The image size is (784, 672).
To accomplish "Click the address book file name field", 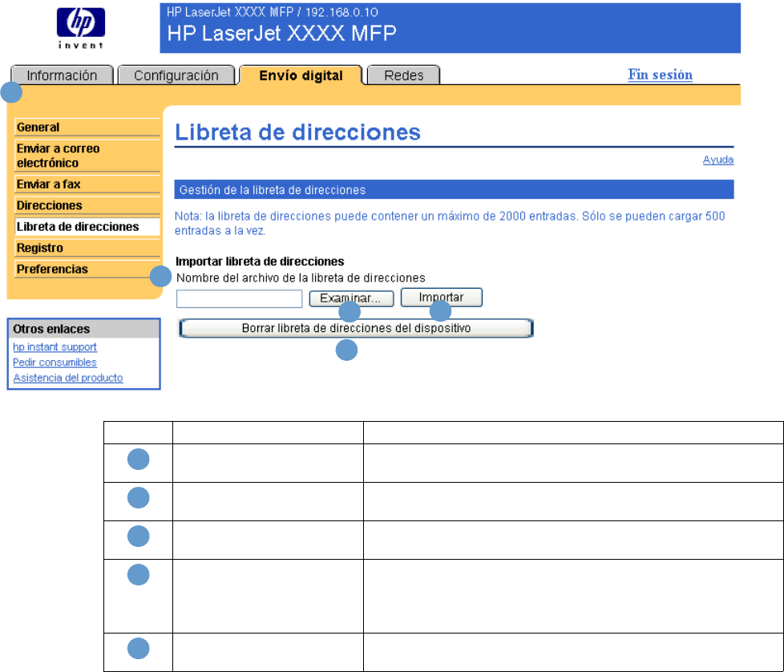I will pyautogui.click(x=239, y=299).
